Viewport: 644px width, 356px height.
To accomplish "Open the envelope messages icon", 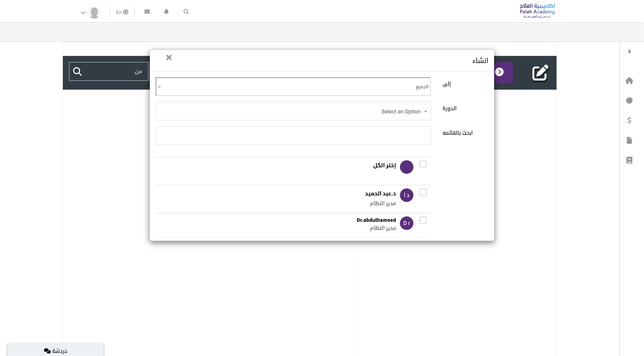I will 147,12.
